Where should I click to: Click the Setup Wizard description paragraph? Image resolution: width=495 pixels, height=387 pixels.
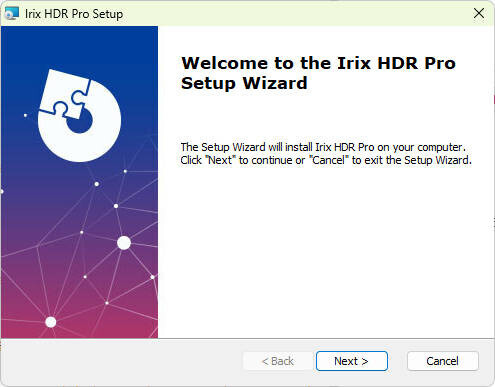click(326, 154)
